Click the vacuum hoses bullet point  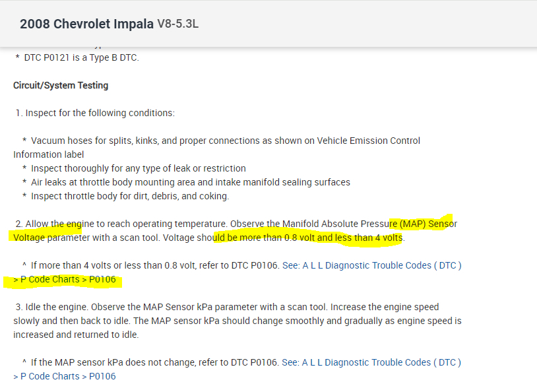[224, 141]
